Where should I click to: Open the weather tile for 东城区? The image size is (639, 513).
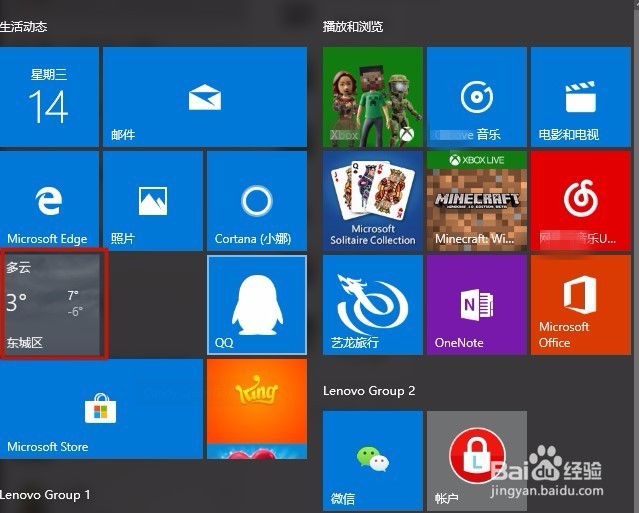pos(51,305)
